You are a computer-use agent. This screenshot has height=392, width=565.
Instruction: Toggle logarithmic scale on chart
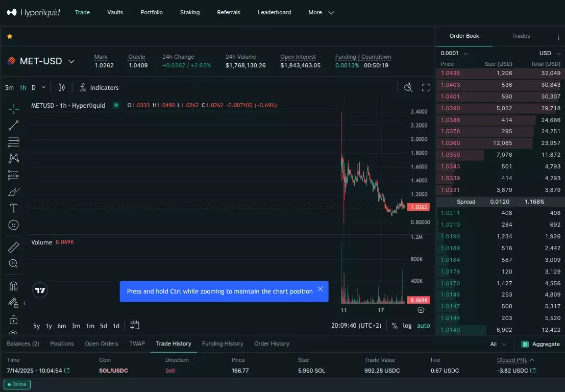coord(407,326)
